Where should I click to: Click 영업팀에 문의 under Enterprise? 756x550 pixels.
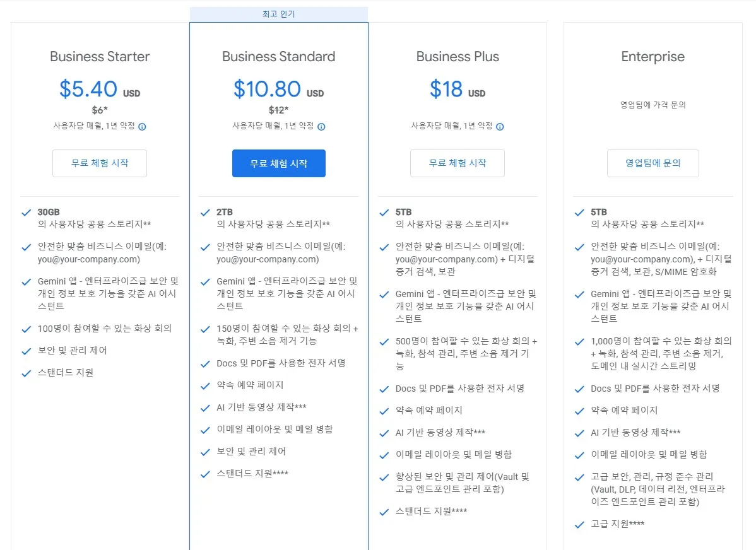653,163
